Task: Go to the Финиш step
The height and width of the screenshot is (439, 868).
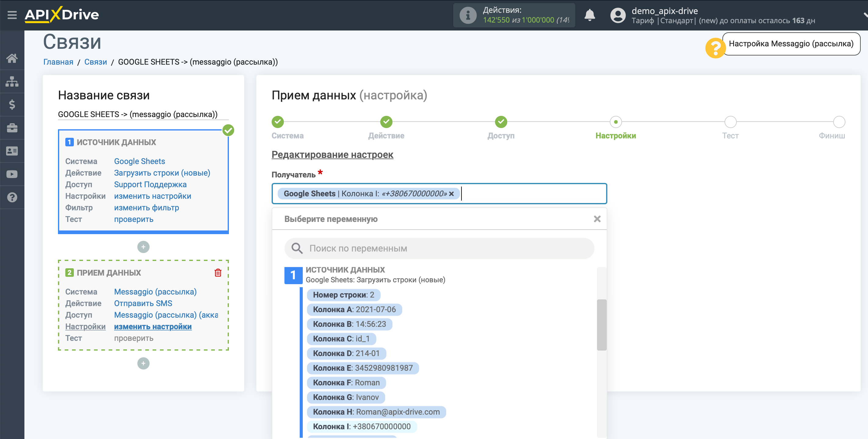Action: (839, 122)
